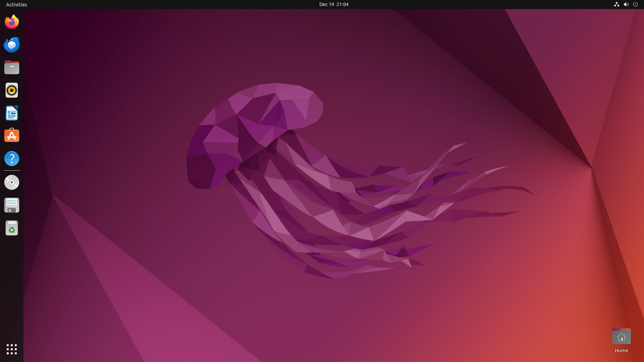Open the Trash in the dock
Image resolution: width=644 pixels, height=362 pixels.
pos(12,228)
